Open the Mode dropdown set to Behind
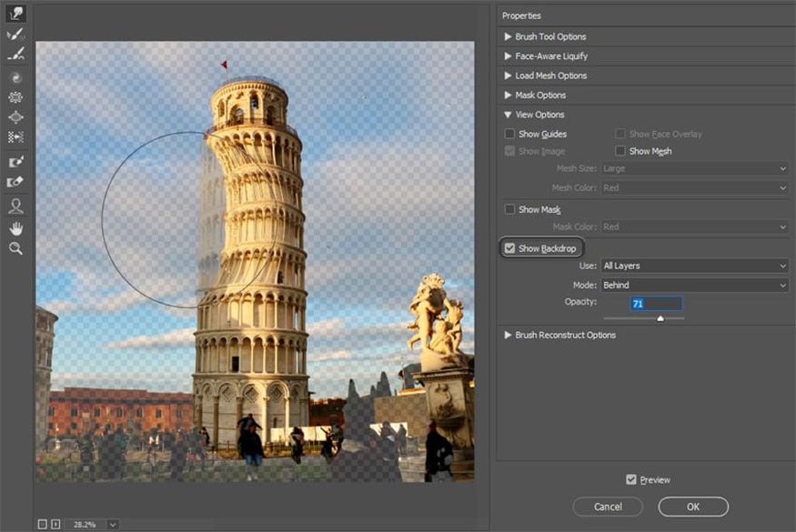Viewport: 796px width, 532px height. tap(694, 285)
